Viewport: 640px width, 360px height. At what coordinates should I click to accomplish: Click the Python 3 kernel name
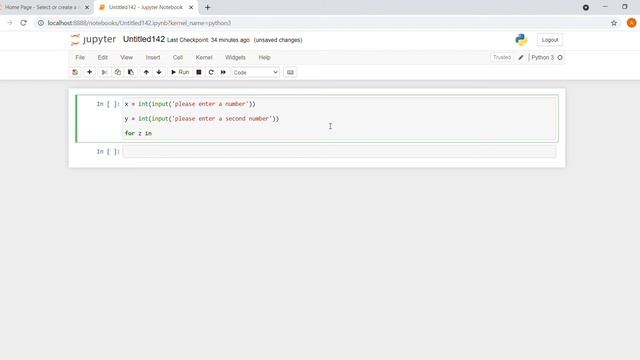pos(542,58)
